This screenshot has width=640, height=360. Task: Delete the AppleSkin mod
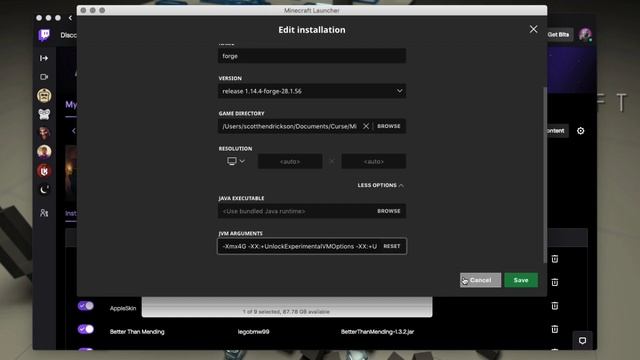click(555, 306)
